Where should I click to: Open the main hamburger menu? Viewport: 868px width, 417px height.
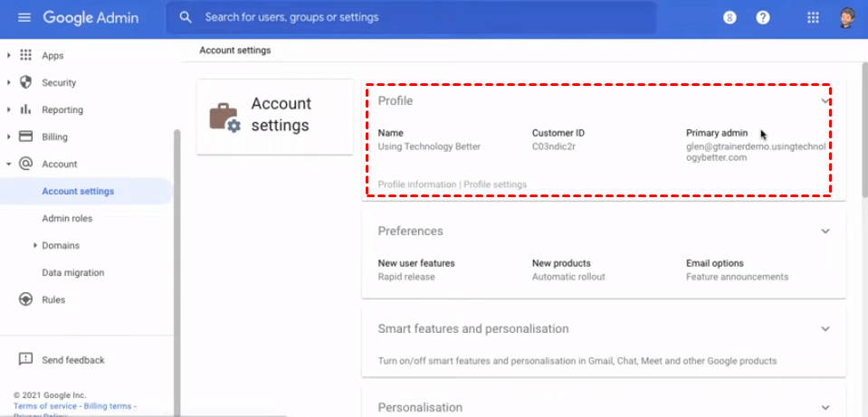pos(24,18)
